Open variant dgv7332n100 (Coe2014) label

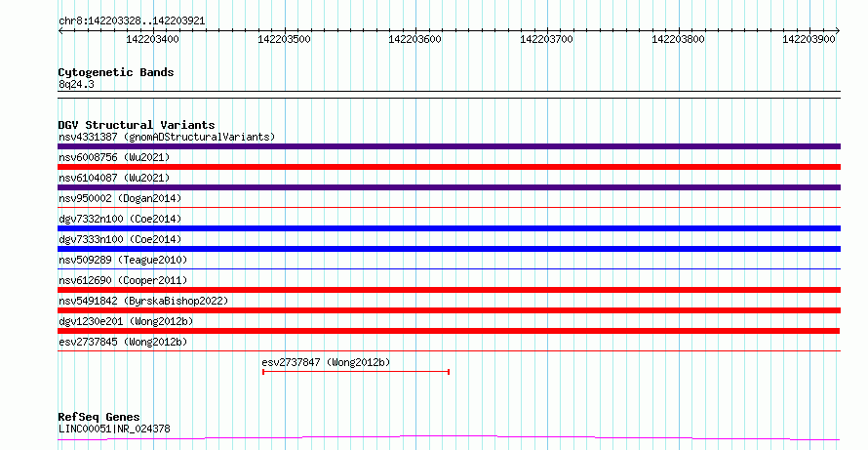point(120,219)
